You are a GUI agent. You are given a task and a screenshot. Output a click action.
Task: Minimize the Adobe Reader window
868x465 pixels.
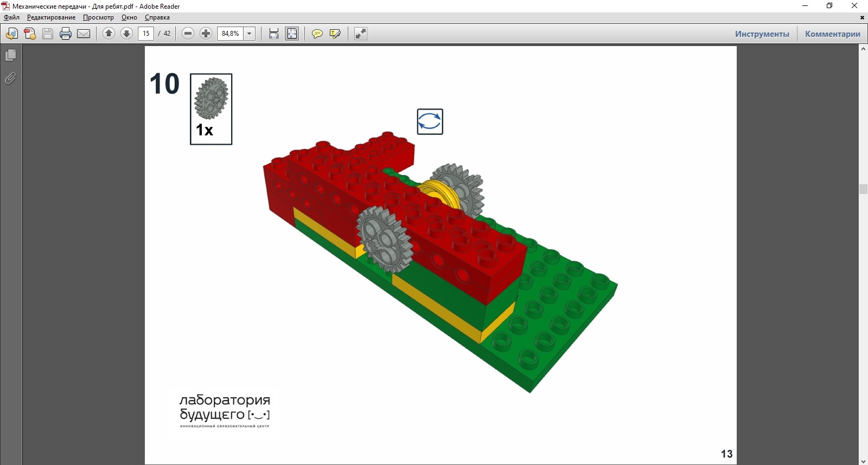[x=805, y=6]
